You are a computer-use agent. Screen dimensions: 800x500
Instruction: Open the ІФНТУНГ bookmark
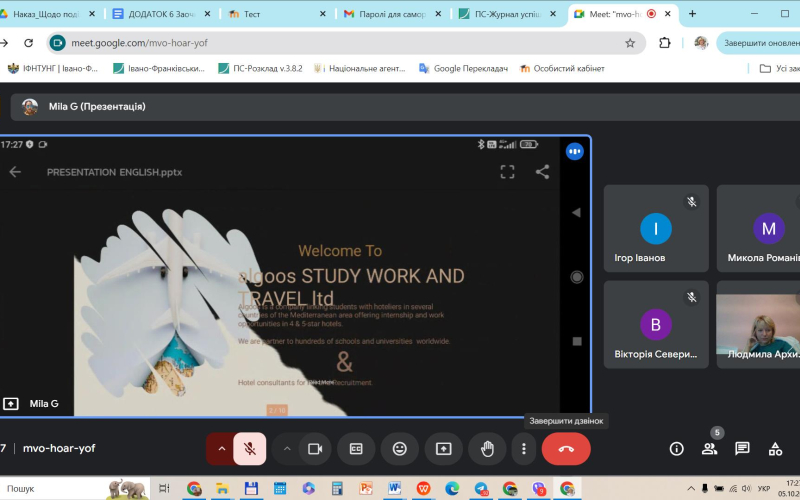[x=53, y=68]
